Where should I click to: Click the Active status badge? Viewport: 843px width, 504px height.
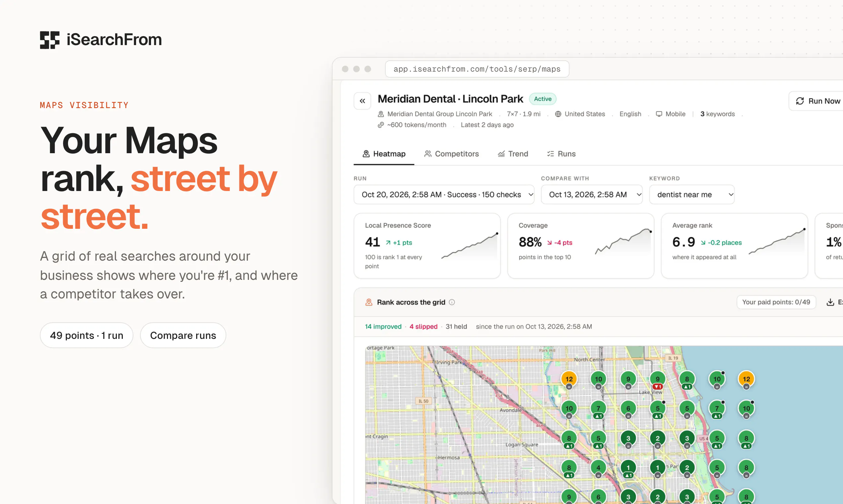click(x=543, y=99)
